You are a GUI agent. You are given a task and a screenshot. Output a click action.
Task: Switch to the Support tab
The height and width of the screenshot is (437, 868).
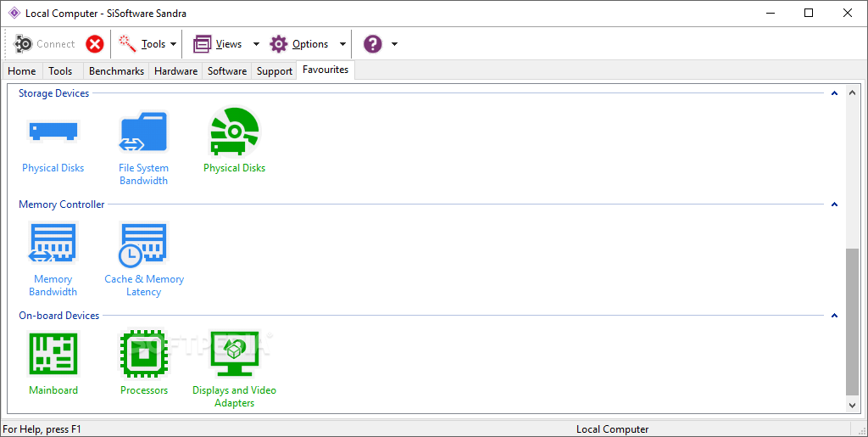pos(275,71)
